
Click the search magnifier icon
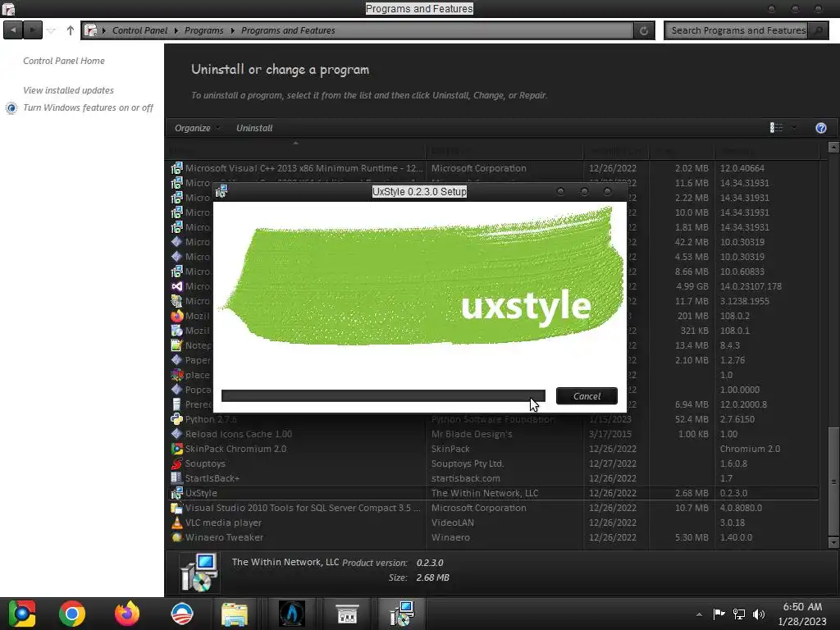tap(818, 30)
